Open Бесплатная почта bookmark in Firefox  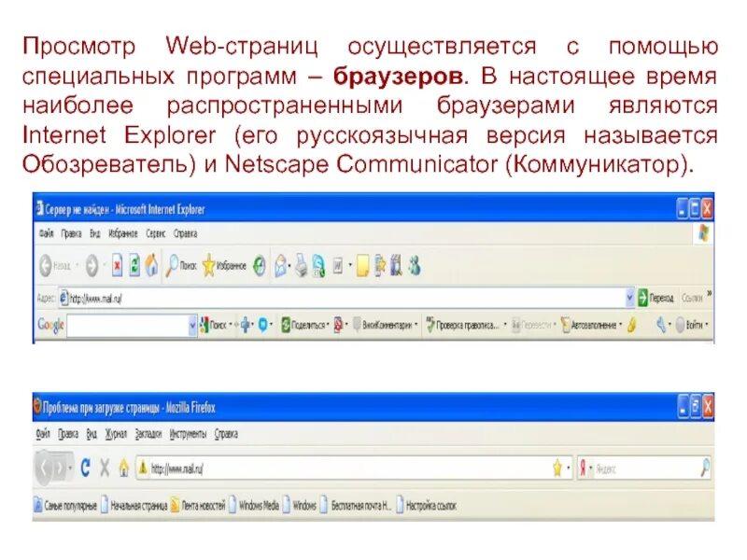(x=355, y=505)
